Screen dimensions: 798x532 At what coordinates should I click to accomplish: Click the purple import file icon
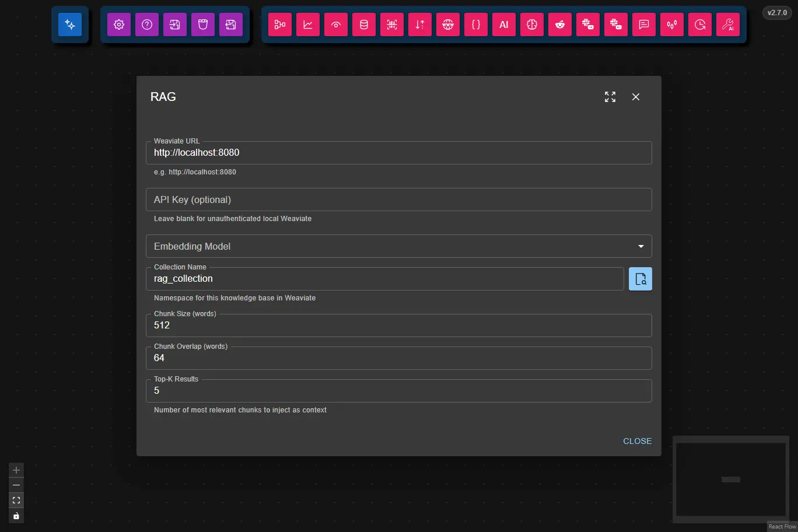(x=175, y=24)
